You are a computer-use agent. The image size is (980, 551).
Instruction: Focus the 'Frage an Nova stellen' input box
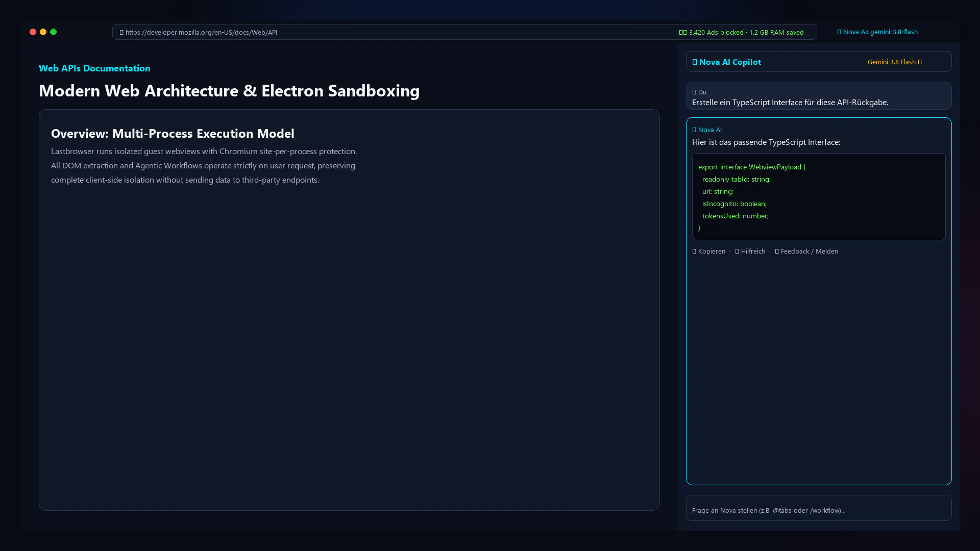(819, 508)
